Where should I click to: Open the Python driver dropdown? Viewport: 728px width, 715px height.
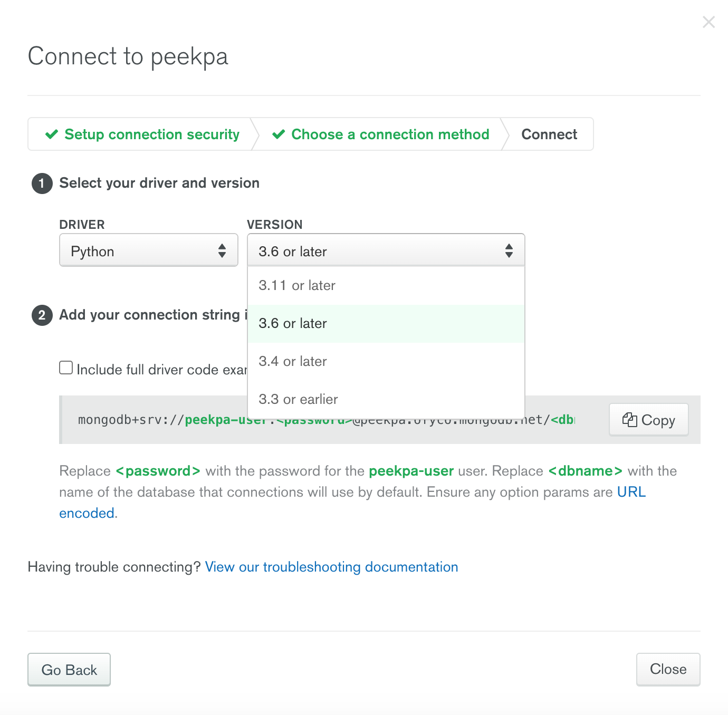pyautogui.click(x=149, y=250)
